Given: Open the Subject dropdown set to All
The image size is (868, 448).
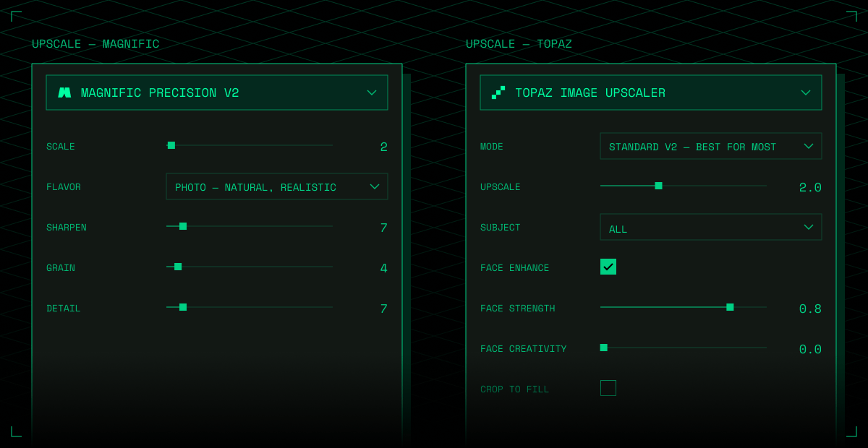Looking at the screenshot, I should pyautogui.click(x=711, y=227).
